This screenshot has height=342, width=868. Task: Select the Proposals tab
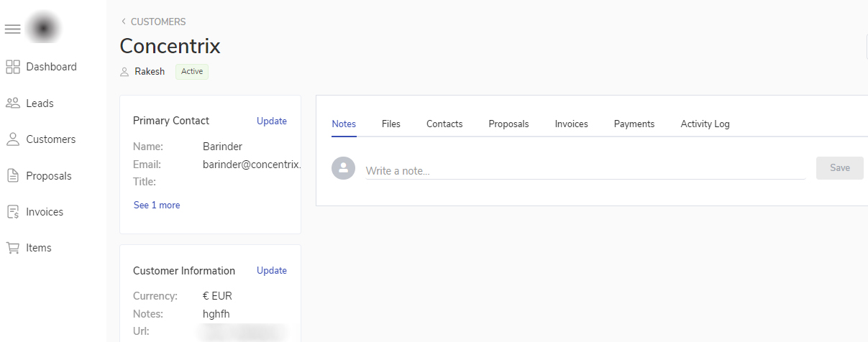point(508,124)
